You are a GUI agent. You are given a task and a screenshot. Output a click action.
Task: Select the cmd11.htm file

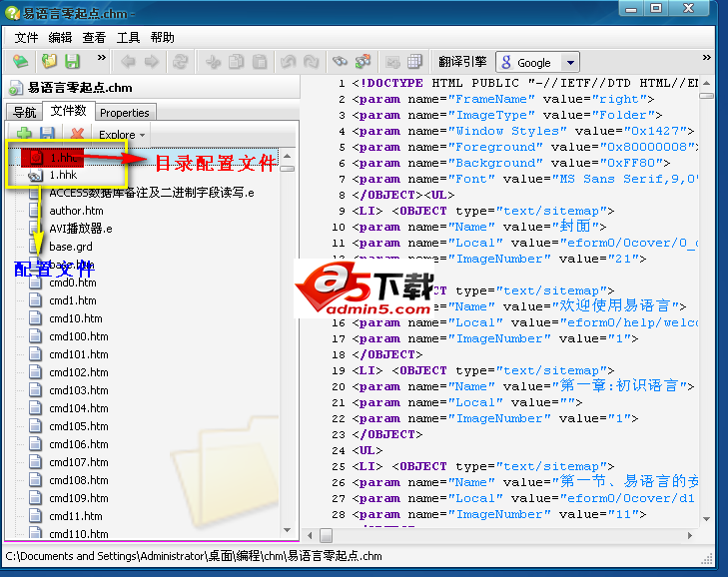click(x=75, y=516)
